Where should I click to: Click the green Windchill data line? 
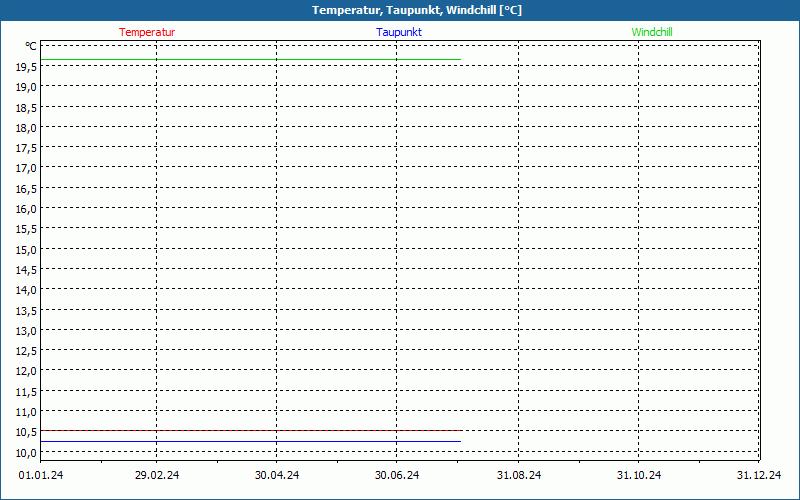251,60
